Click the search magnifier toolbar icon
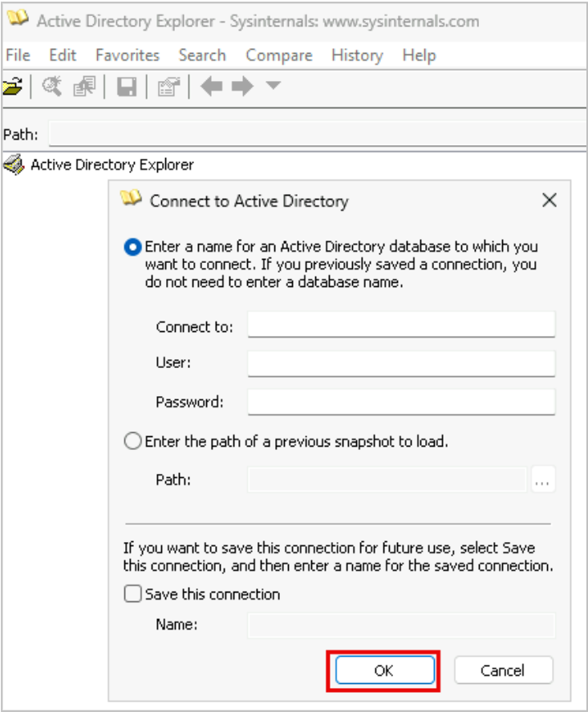This screenshot has height=712, width=588. (x=52, y=87)
